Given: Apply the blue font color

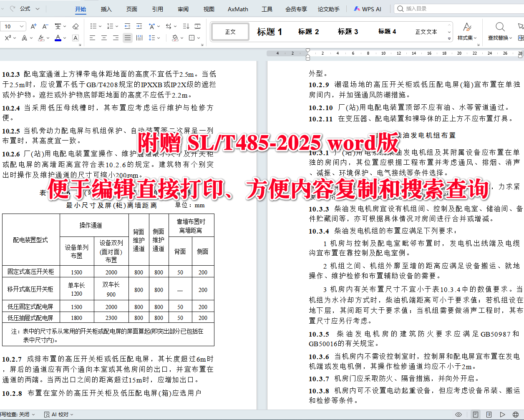Looking at the screenshot, I should [x=58, y=38].
